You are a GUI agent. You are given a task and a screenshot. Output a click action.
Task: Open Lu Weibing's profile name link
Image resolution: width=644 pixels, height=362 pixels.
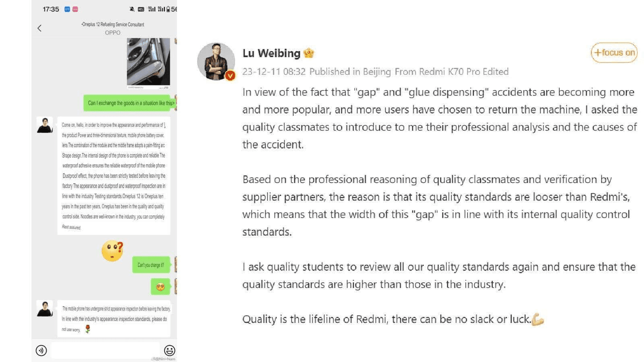pos(271,53)
